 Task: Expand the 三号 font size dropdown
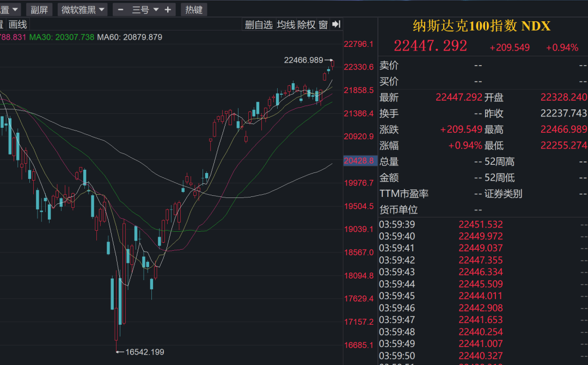click(x=143, y=9)
